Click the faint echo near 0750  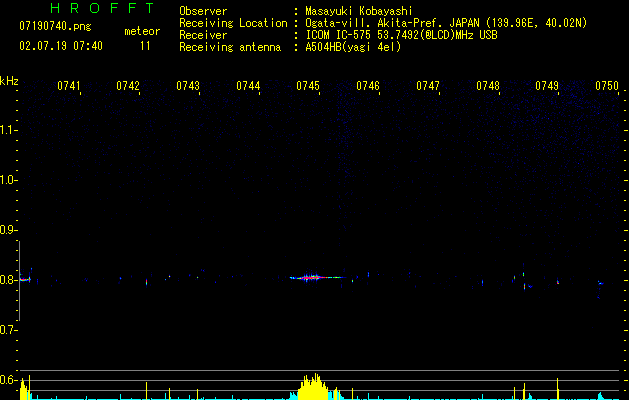coord(600,284)
